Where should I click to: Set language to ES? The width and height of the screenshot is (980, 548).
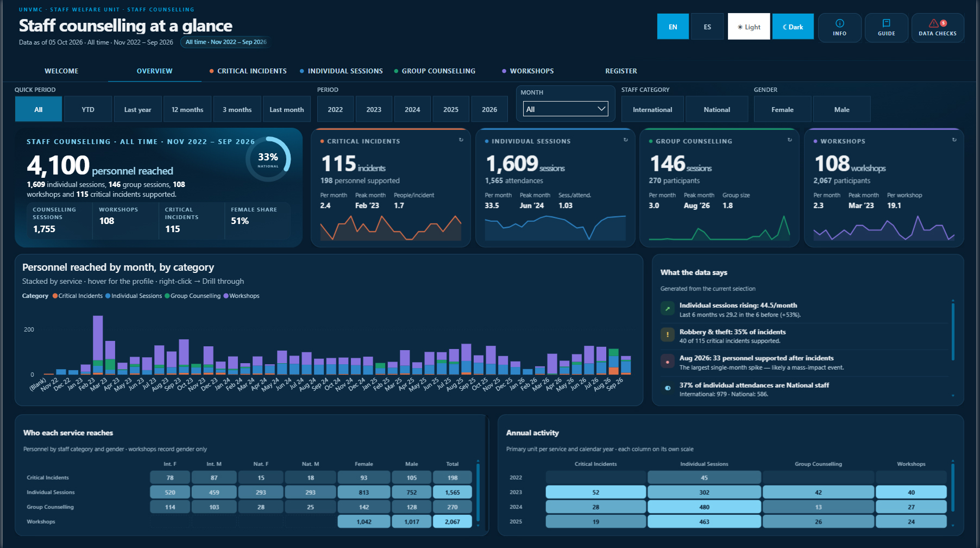[x=707, y=27]
